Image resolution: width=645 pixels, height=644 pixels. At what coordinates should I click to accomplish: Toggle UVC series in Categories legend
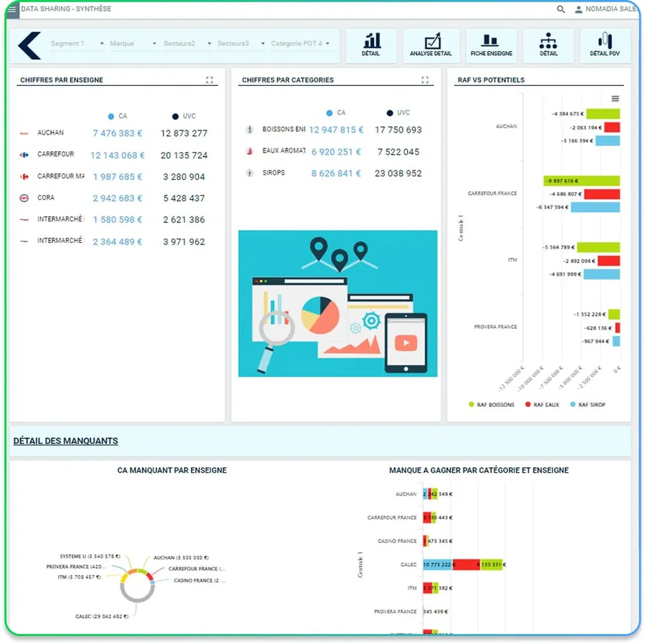click(398, 112)
